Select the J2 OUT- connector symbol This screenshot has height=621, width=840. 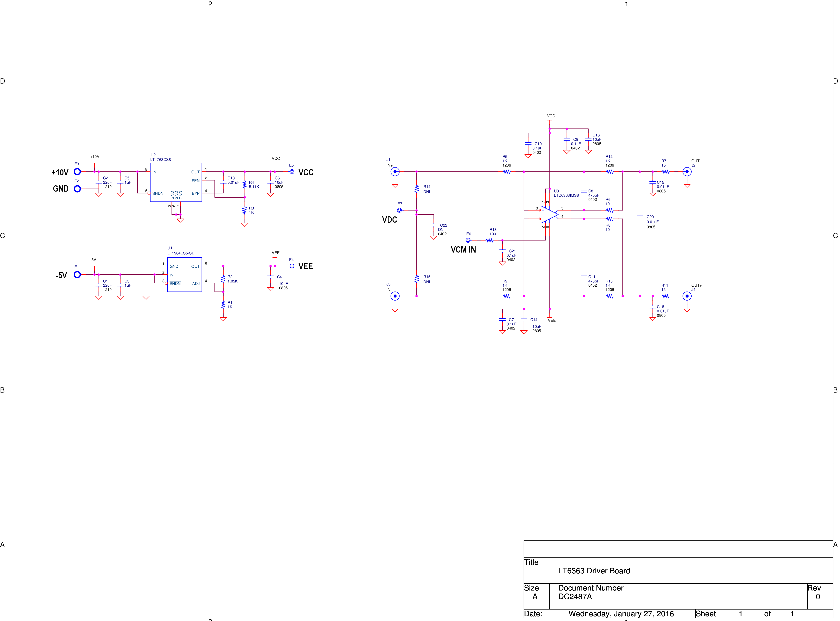tap(687, 172)
